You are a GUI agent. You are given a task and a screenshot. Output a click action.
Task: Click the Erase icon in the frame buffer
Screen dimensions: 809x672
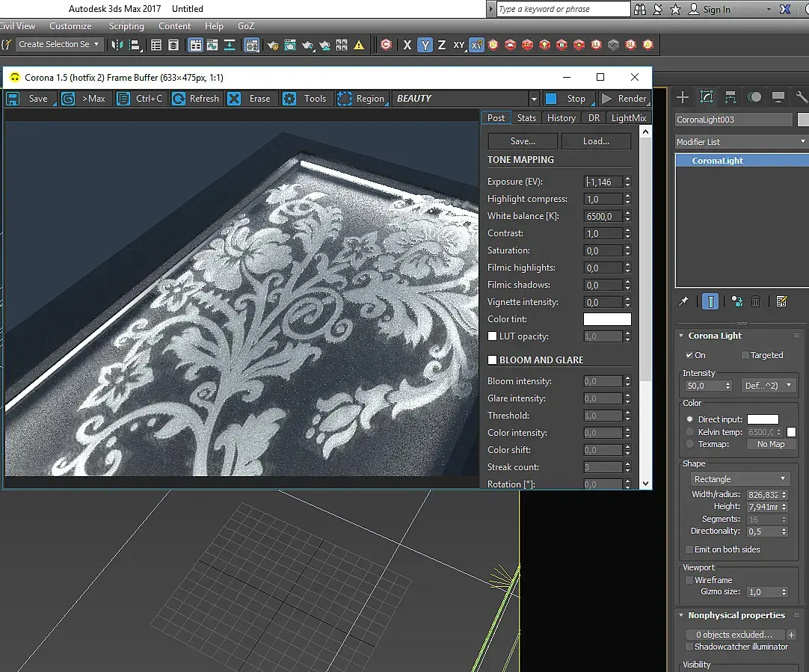[x=235, y=99]
